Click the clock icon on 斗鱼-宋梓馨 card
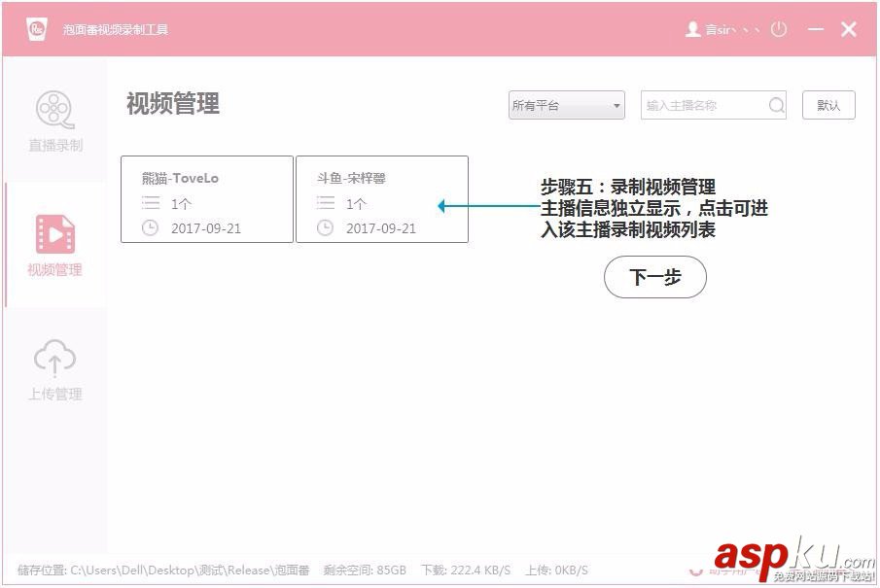Viewport: 880px width, 588px height. click(x=327, y=228)
